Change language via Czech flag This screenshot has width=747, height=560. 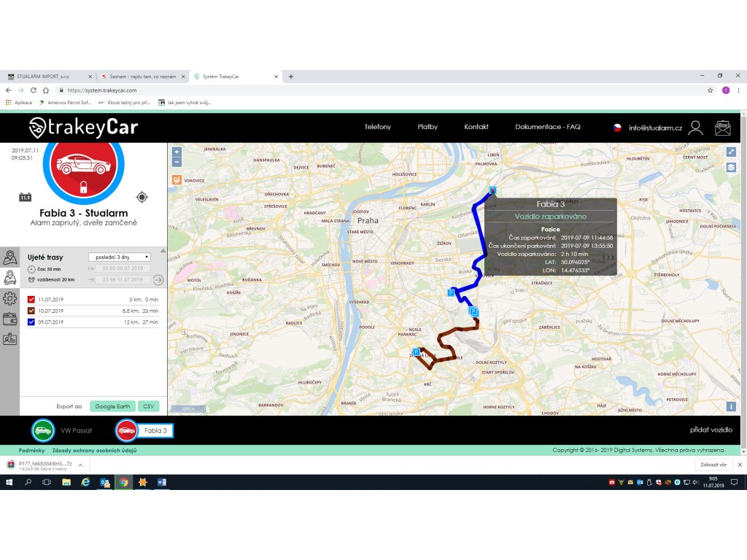pos(617,128)
